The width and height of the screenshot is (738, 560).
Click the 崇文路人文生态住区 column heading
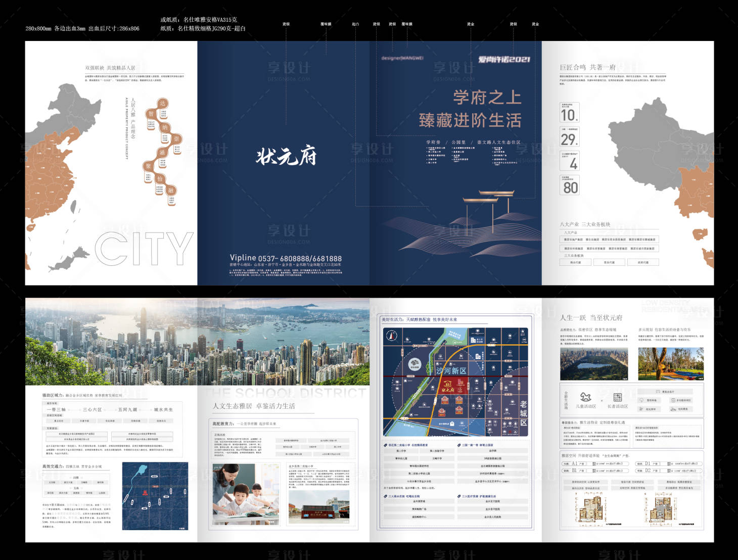click(498, 143)
